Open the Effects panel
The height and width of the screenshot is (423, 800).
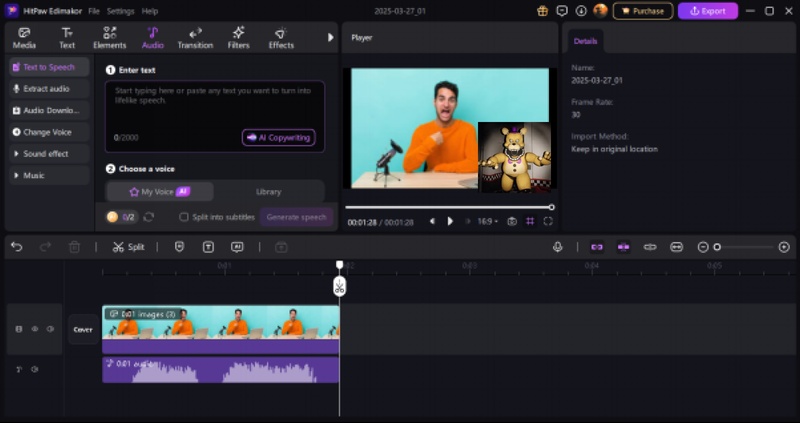(281, 38)
